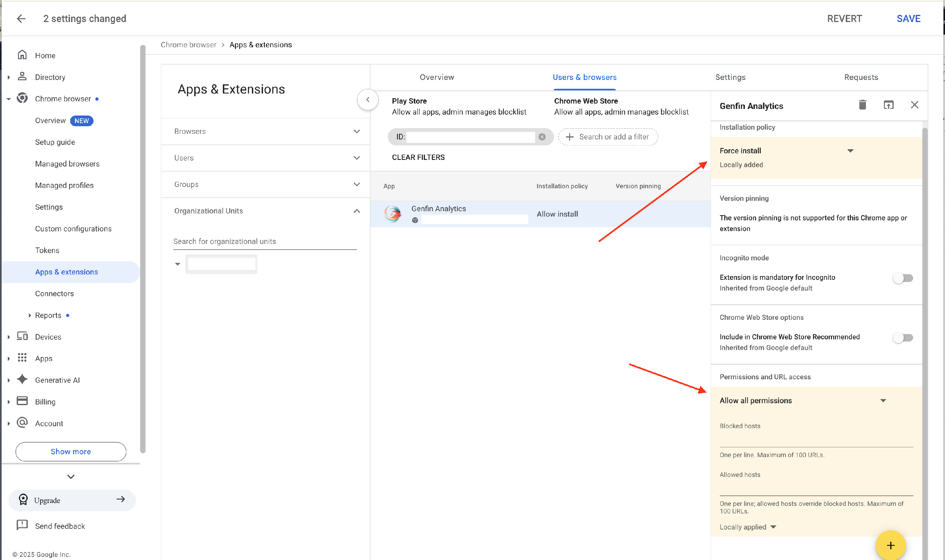Click the yellow plus add button

pos(890,545)
